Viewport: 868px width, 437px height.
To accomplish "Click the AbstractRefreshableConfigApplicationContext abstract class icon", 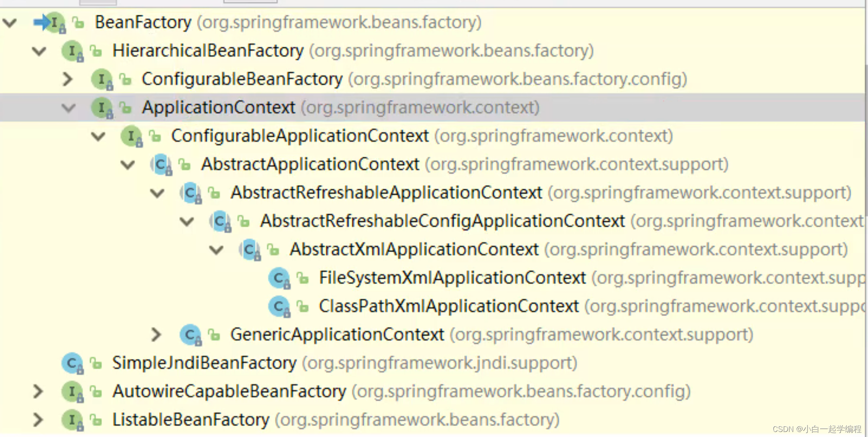I will tap(220, 221).
